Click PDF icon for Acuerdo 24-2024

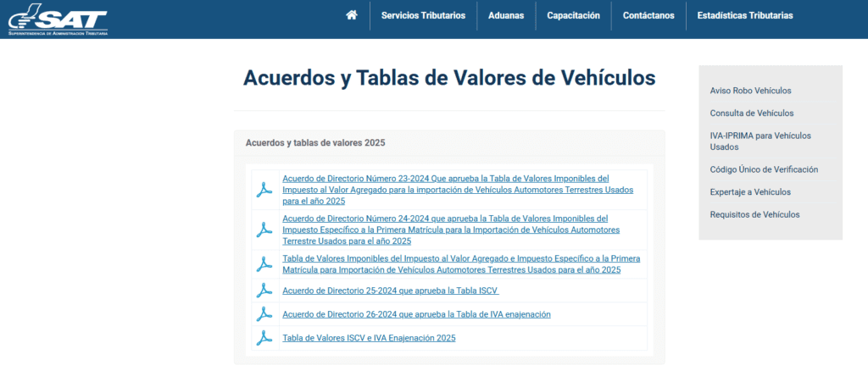264,230
